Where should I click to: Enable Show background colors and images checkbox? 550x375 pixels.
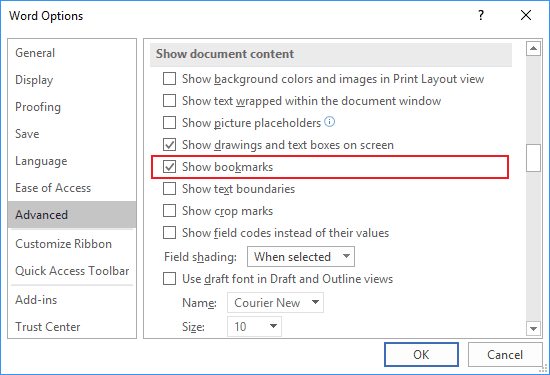[x=169, y=79]
